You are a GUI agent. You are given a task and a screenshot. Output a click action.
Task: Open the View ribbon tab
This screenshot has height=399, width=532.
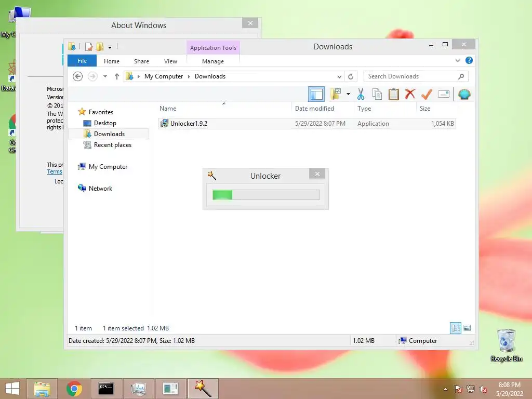click(x=170, y=61)
